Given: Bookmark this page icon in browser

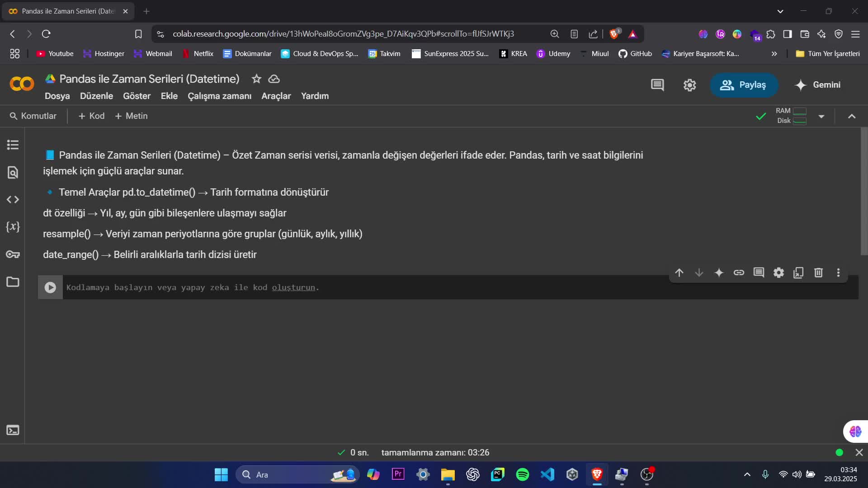Looking at the screenshot, I should (138, 34).
